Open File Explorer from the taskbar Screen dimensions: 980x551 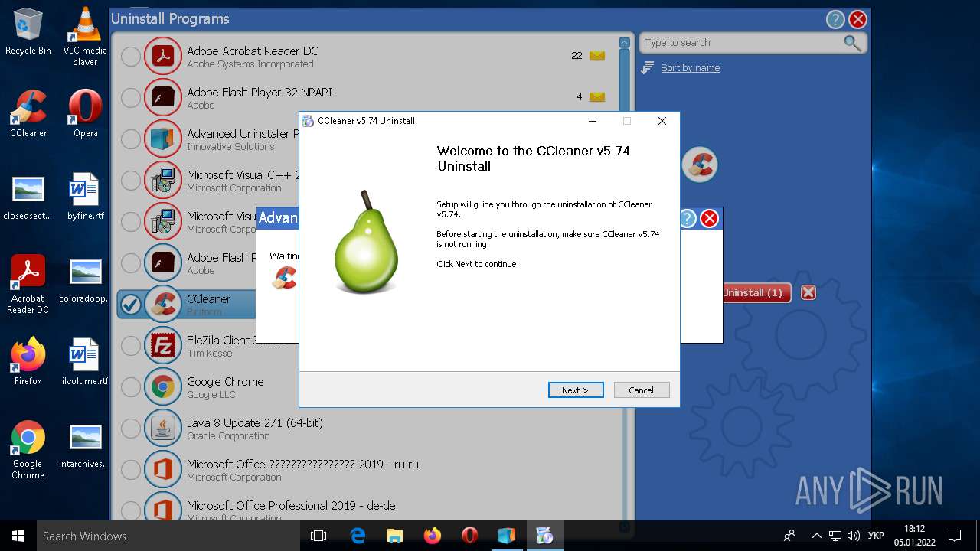click(x=395, y=536)
